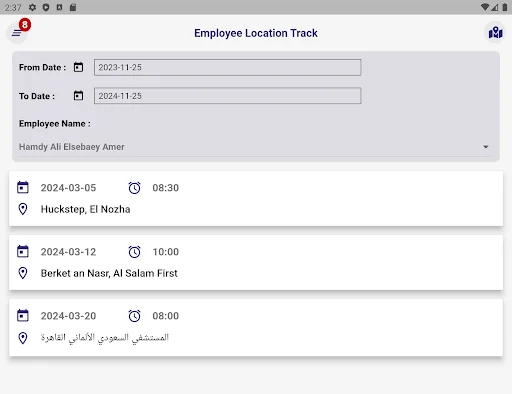Image resolution: width=512 pixels, height=394 pixels.
Task: Select the time 10:00
Action: tap(166, 252)
